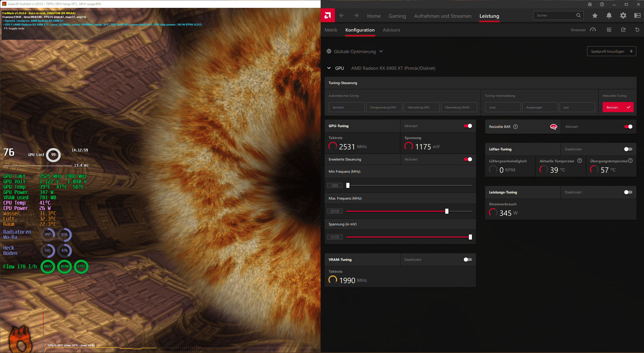The height and width of the screenshot is (353, 644).
Task: Enable Lüfter-Tuning switch
Action: pyautogui.click(x=628, y=149)
